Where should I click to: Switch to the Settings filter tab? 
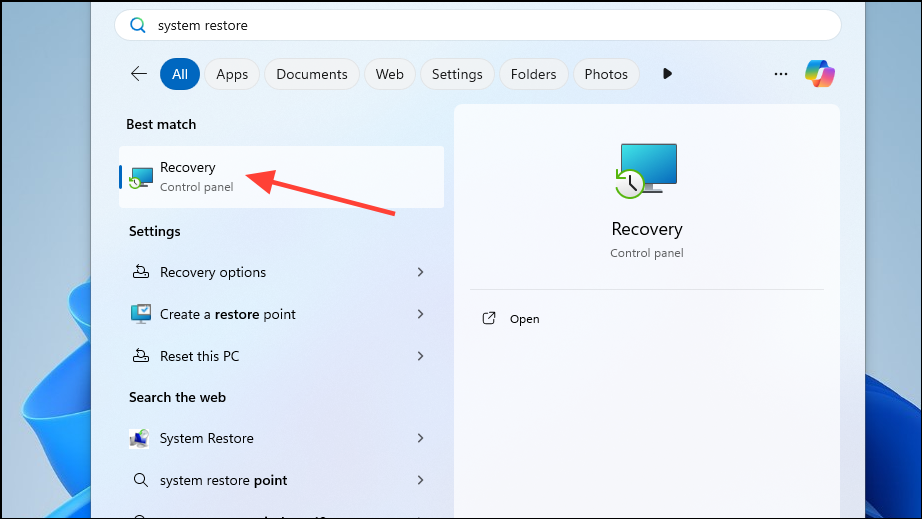457,74
